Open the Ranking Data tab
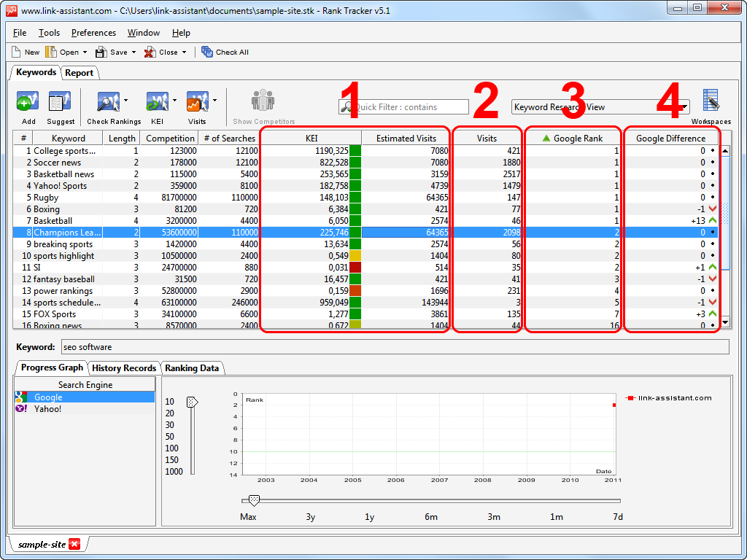This screenshot has height=560, width=747. [x=192, y=368]
